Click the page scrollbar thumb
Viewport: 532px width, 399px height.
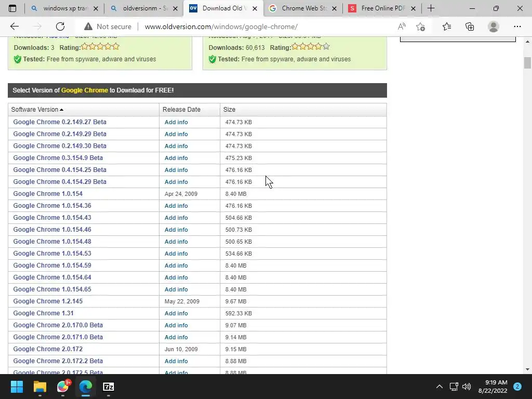tap(527, 63)
